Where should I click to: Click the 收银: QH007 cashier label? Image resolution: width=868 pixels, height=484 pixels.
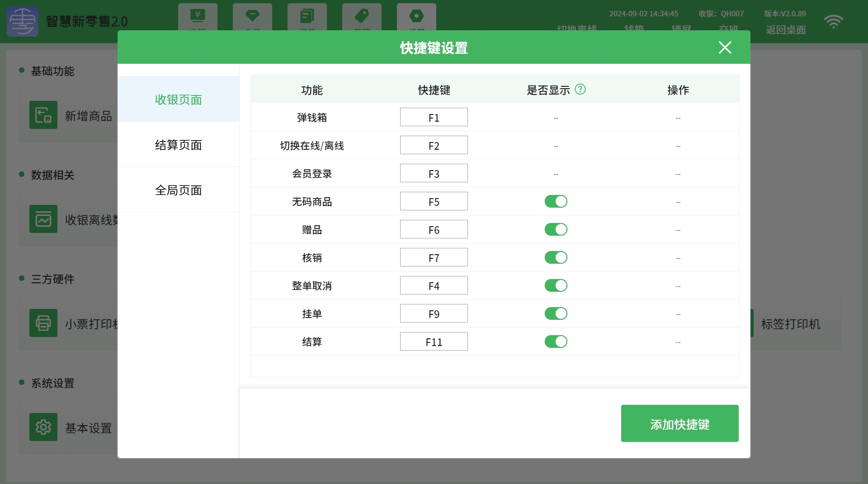click(x=721, y=14)
